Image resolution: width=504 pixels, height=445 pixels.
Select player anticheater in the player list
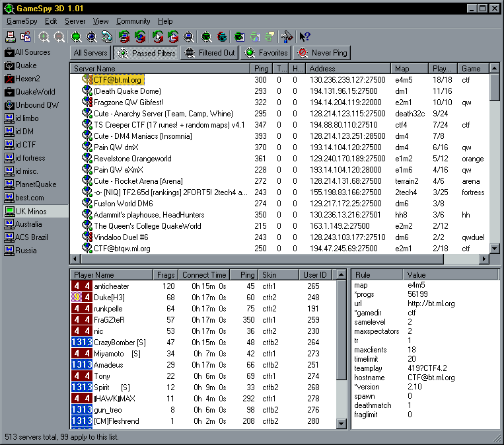point(203,286)
